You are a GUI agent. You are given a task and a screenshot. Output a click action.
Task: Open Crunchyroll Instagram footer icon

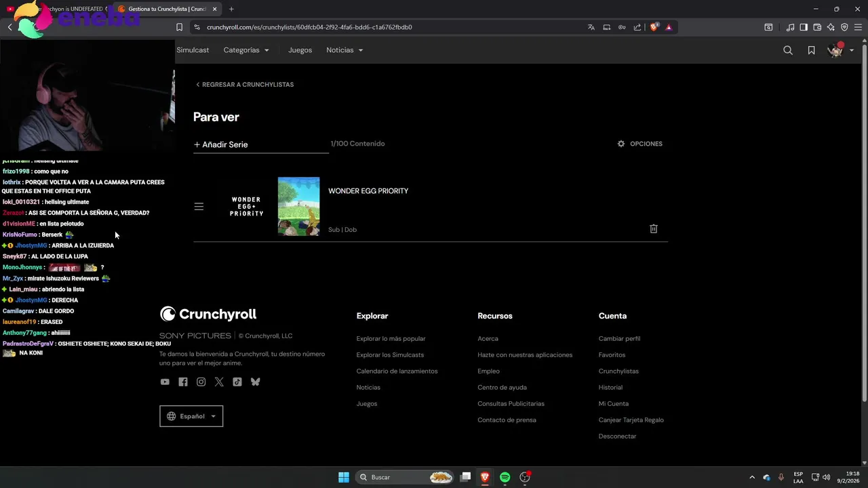click(201, 382)
